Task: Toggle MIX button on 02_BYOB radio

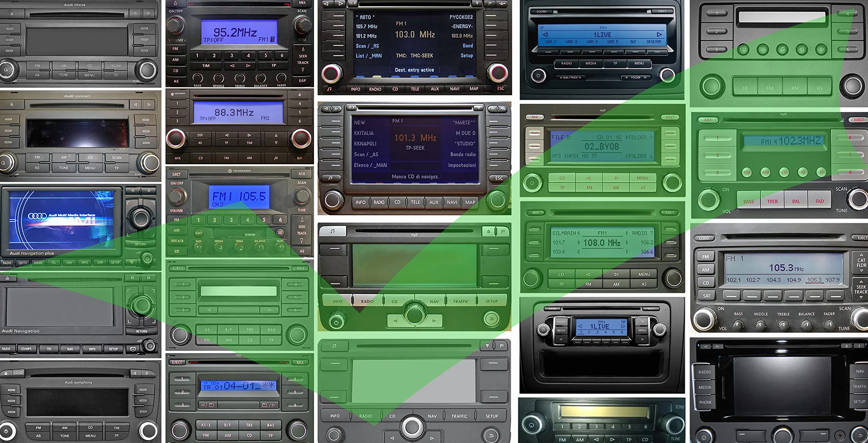Action: tap(535, 117)
